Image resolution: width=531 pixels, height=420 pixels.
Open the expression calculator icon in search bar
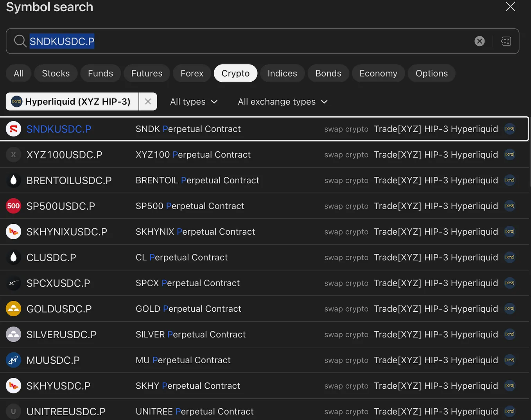pos(506,41)
